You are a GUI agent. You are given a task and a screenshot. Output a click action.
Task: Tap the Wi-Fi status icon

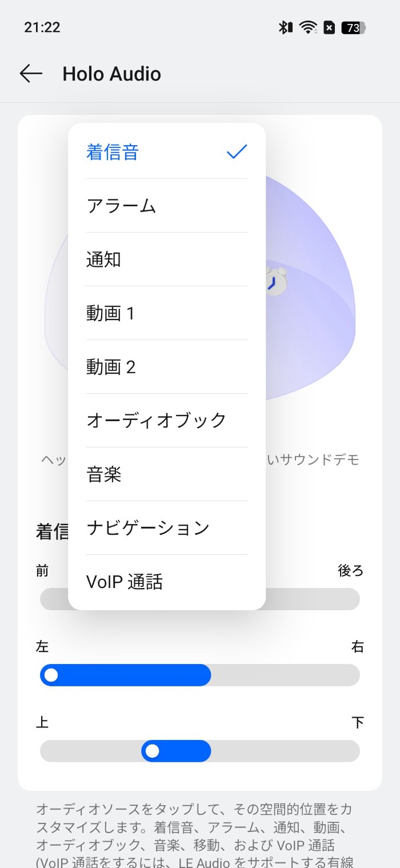pos(309,27)
